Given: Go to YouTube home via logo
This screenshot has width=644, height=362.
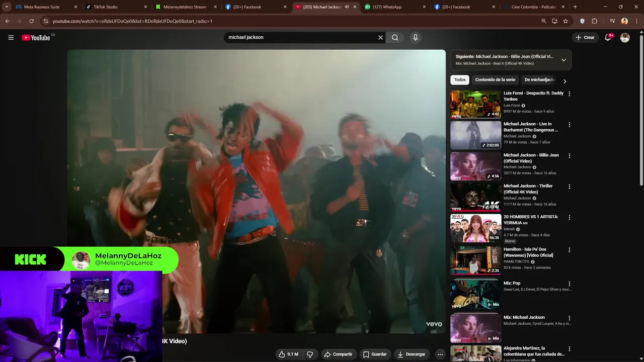Looking at the screenshot, I should pos(36,38).
